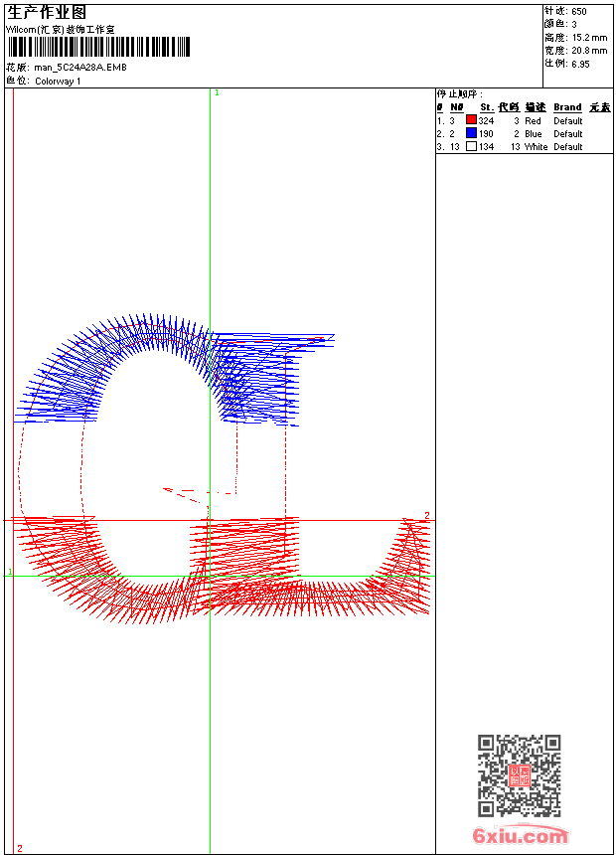
Task: Select the Blue row in the stop sequence
Action: (x=534, y=133)
